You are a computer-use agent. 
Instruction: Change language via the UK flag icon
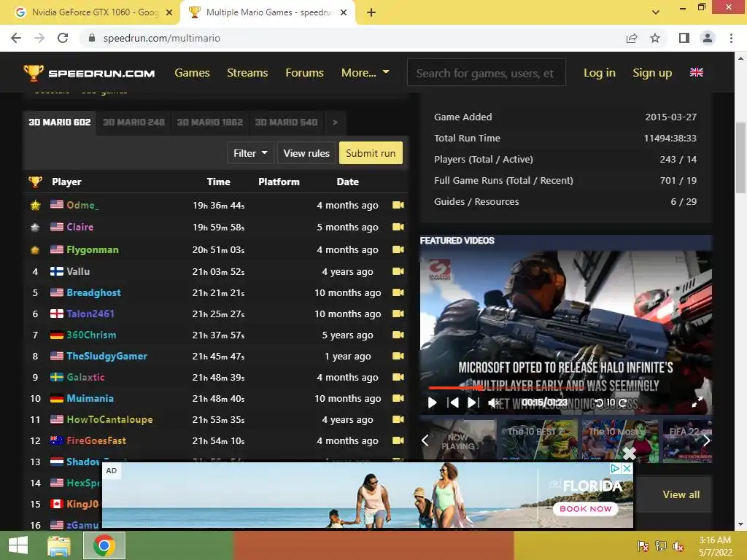pyautogui.click(x=697, y=72)
